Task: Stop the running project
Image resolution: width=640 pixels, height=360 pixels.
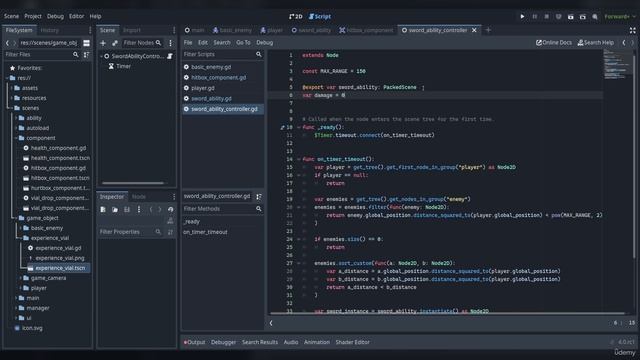Action: tap(547, 17)
